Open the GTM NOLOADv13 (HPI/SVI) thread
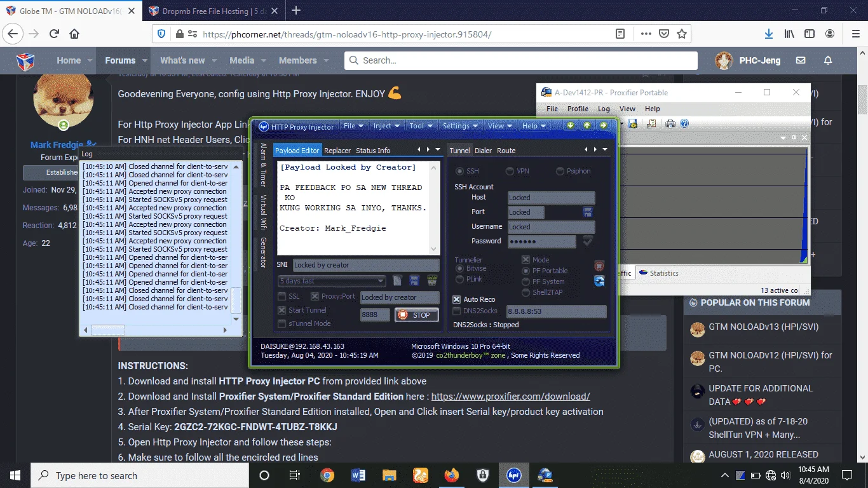 point(763,327)
